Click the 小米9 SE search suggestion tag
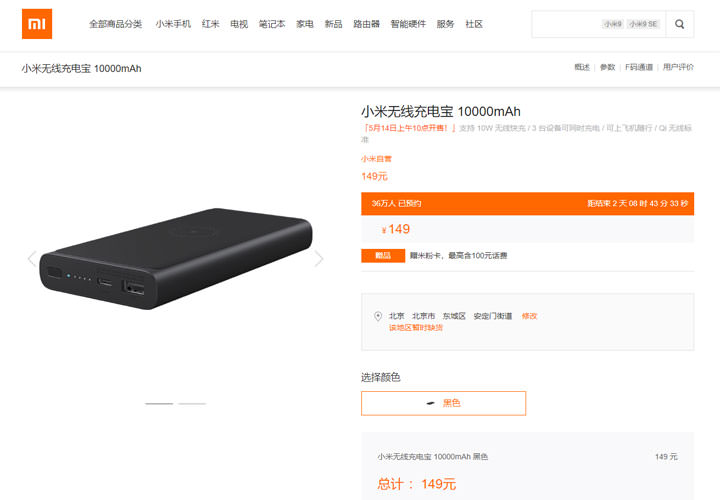Viewport: 720px width, 500px height. (643, 24)
